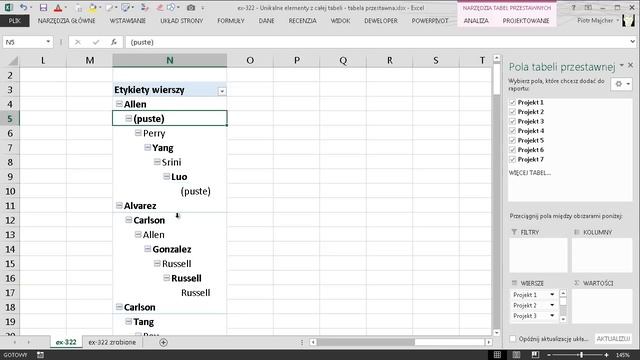This screenshot has width=640, height=360.
Task: Click into the formula bar showing (puste)
Action: pos(376,42)
